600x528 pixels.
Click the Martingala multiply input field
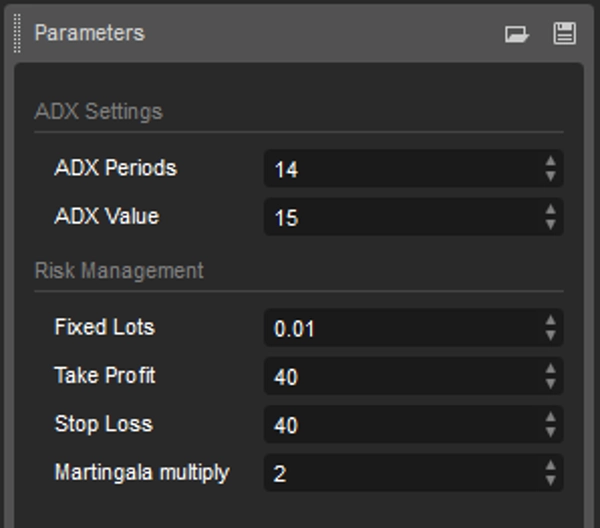coord(400,473)
